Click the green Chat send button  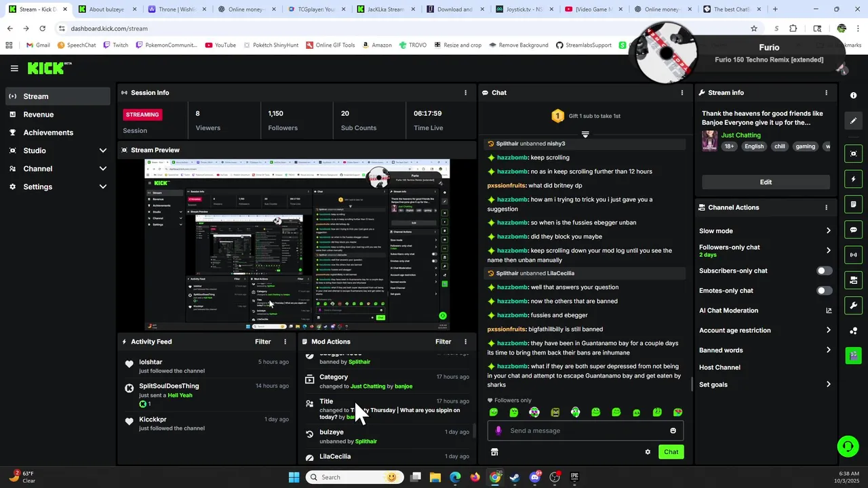point(671,452)
